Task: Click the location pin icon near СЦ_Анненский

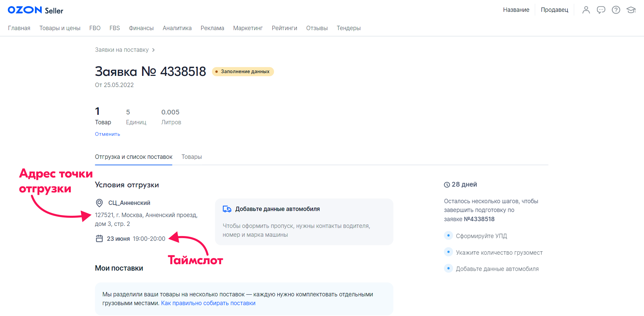Action: (99, 203)
